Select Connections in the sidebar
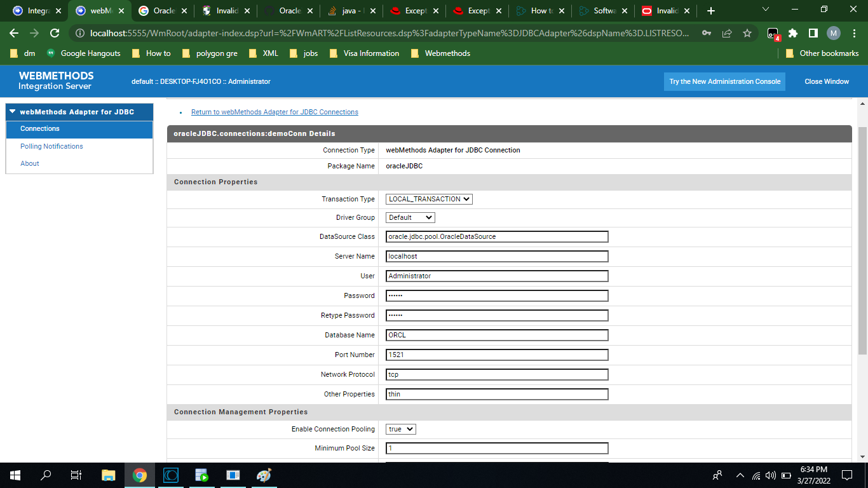The height and width of the screenshot is (488, 868). pyautogui.click(x=79, y=129)
